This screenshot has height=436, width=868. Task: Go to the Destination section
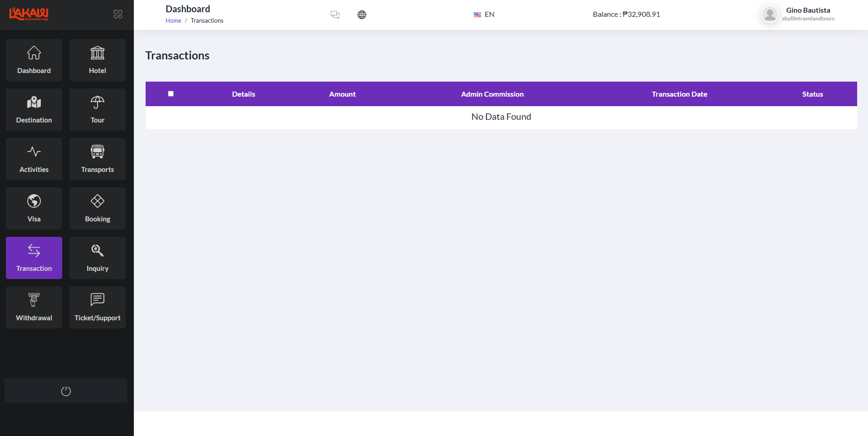click(34, 109)
